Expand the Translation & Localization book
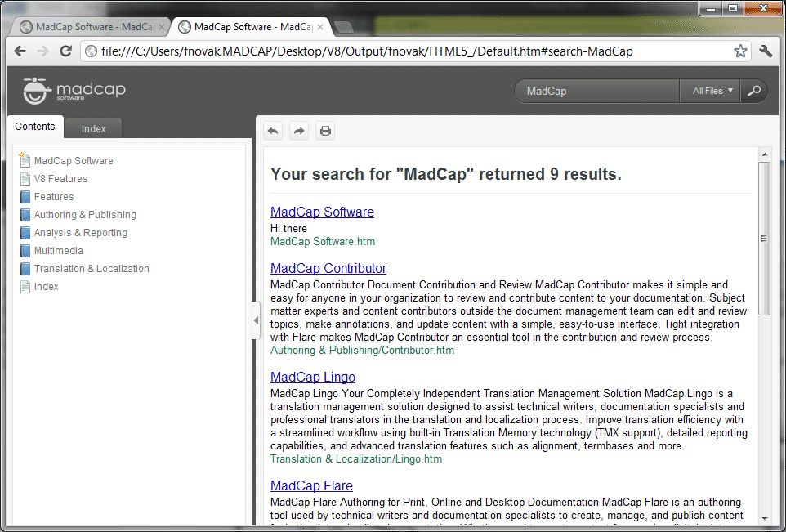The image size is (786, 532). pos(92,269)
